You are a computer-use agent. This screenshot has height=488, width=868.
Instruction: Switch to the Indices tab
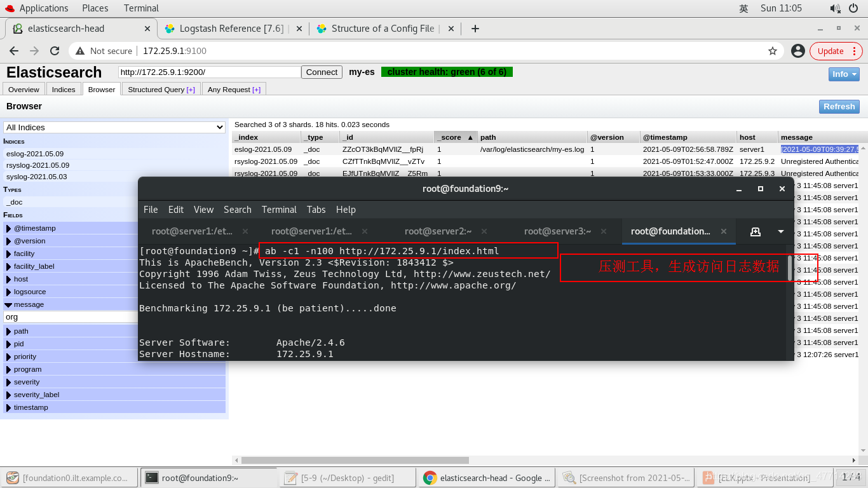pos(64,90)
